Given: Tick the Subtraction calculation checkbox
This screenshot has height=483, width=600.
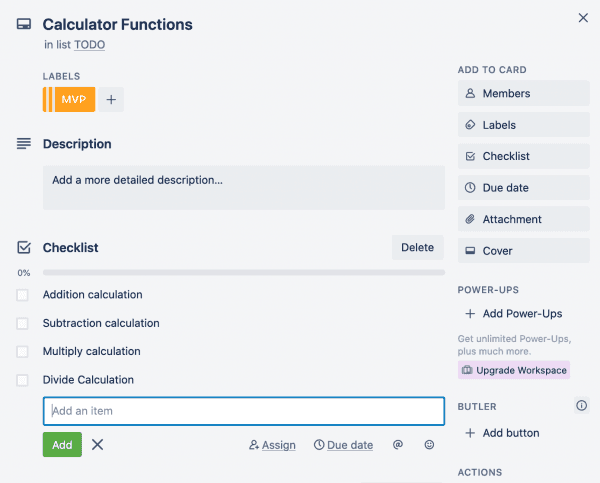Looking at the screenshot, I should [23, 324].
